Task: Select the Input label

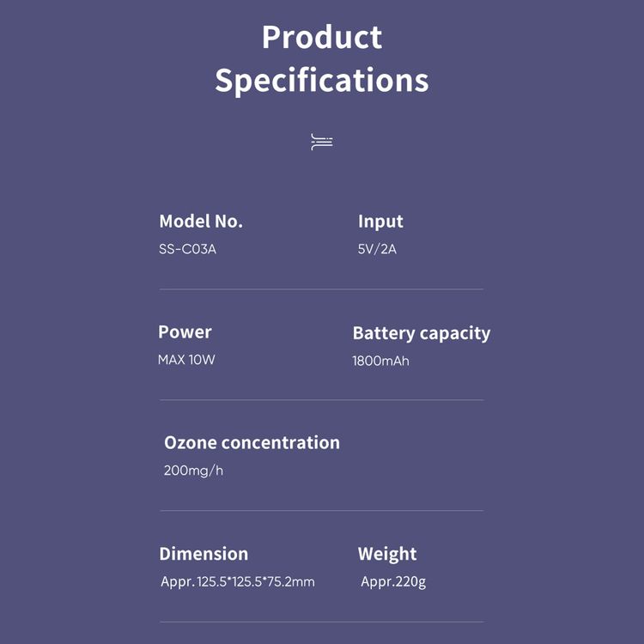Action: point(380,222)
